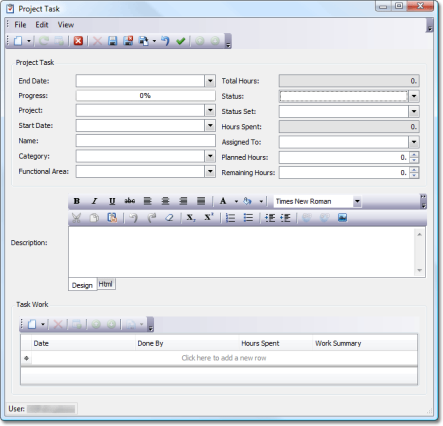443x426 pixels.
Task: Click the red Close icon in the toolbar
Action: coord(78,41)
